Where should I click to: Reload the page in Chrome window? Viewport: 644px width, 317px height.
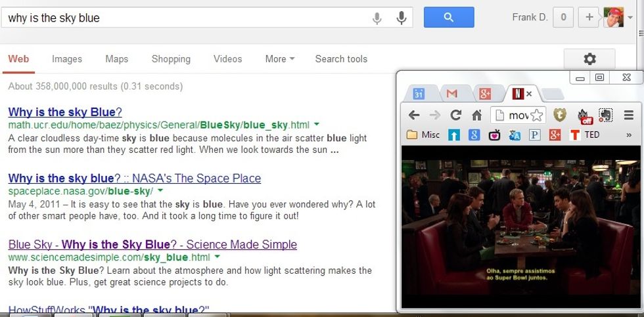[x=455, y=116]
